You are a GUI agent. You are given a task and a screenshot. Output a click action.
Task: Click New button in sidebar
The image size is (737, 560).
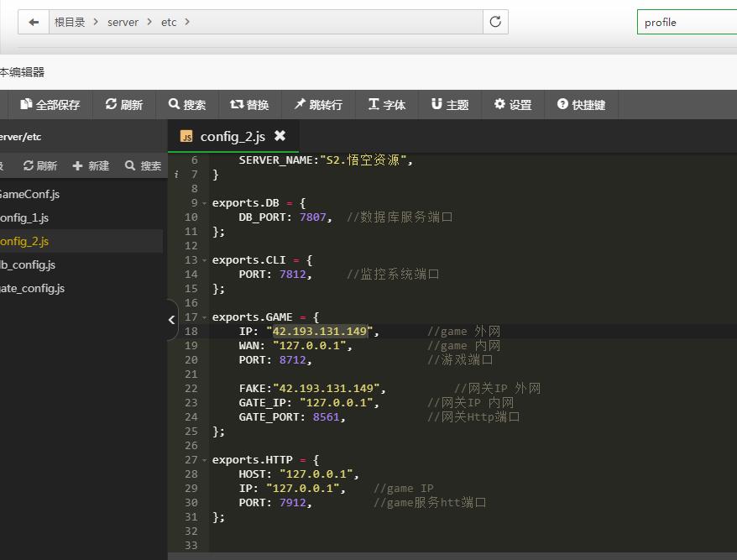click(x=91, y=166)
